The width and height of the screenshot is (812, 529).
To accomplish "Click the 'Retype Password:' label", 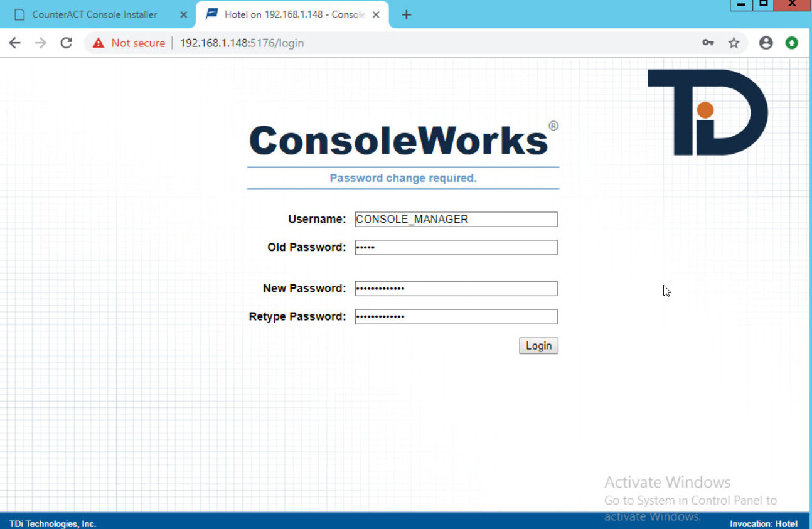I will (297, 316).
